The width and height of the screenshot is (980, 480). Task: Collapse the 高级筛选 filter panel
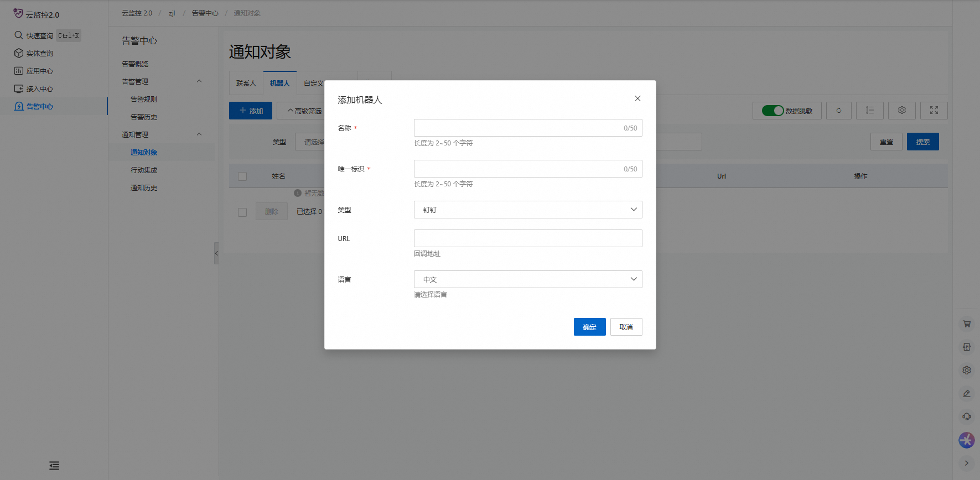pyautogui.click(x=304, y=111)
